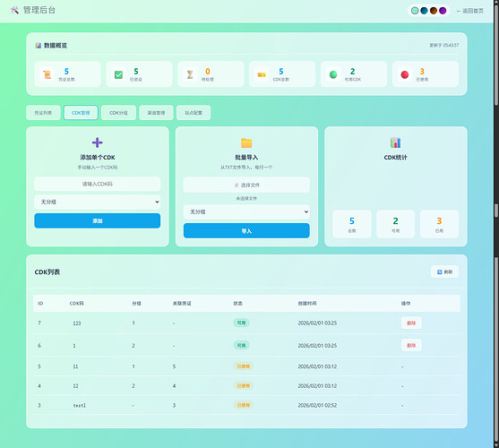The width and height of the screenshot is (499, 448).
Task: Click the 关联凭证 column header
Action: point(182,304)
